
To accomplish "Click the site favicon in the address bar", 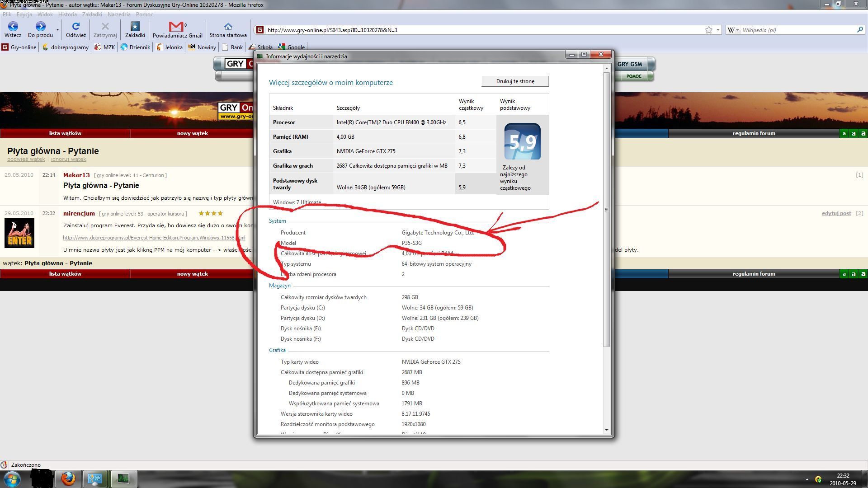I will pyautogui.click(x=259, y=30).
